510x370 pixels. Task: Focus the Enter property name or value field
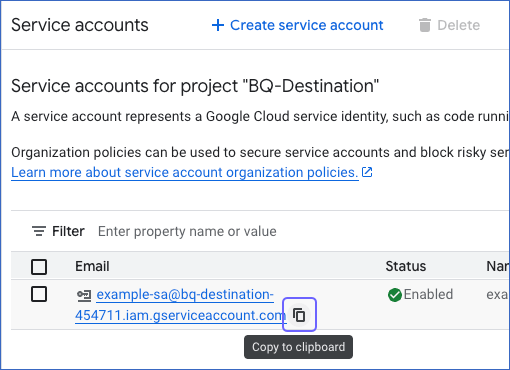[187, 231]
